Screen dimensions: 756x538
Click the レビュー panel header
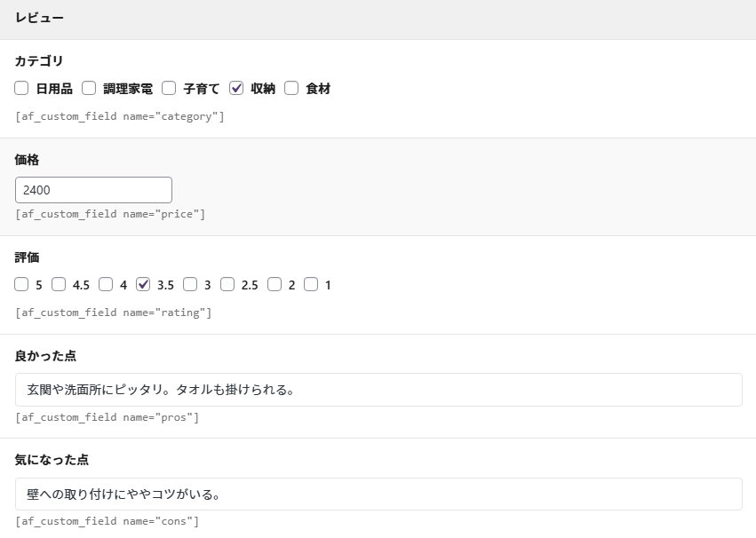[378, 19]
